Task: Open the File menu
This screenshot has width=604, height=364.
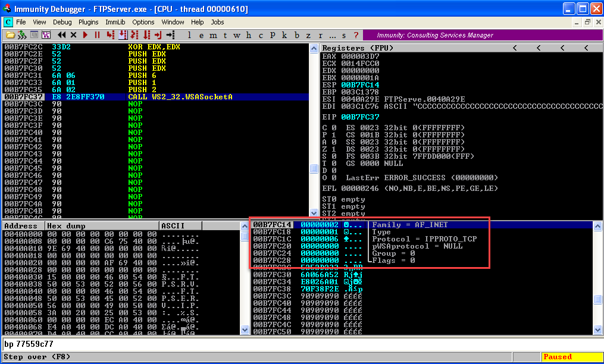Action: click(21, 22)
